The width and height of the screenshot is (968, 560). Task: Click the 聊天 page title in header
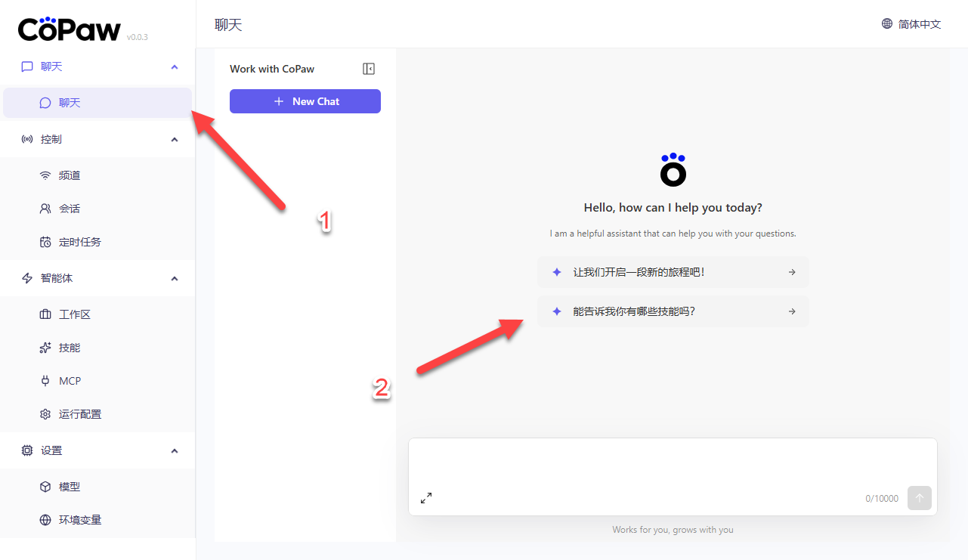coord(228,25)
